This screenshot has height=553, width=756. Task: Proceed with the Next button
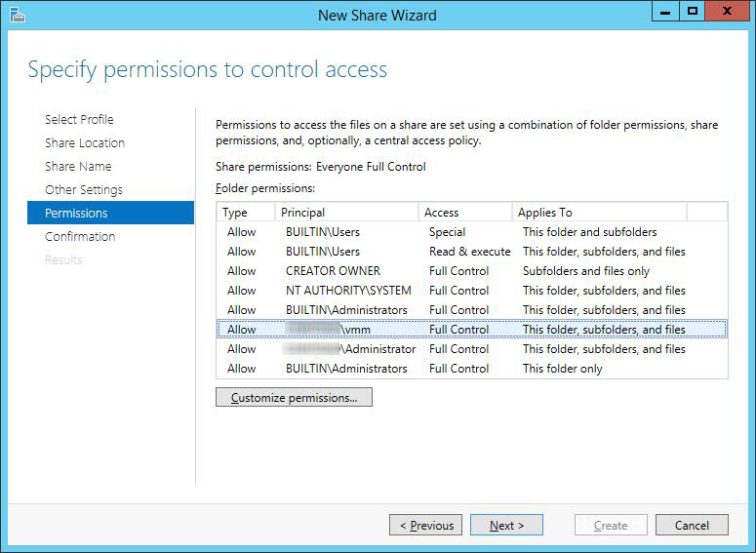(x=506, y=525)
